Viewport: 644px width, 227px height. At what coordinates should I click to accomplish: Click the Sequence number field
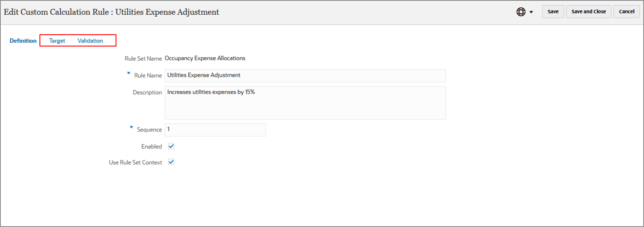[215, 130]
